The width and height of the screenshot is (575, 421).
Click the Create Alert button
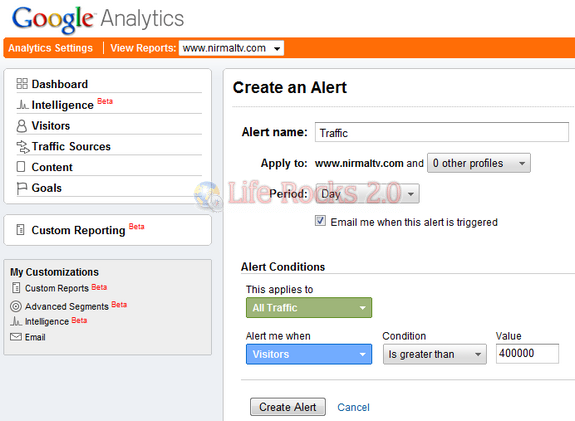(288, 407)
